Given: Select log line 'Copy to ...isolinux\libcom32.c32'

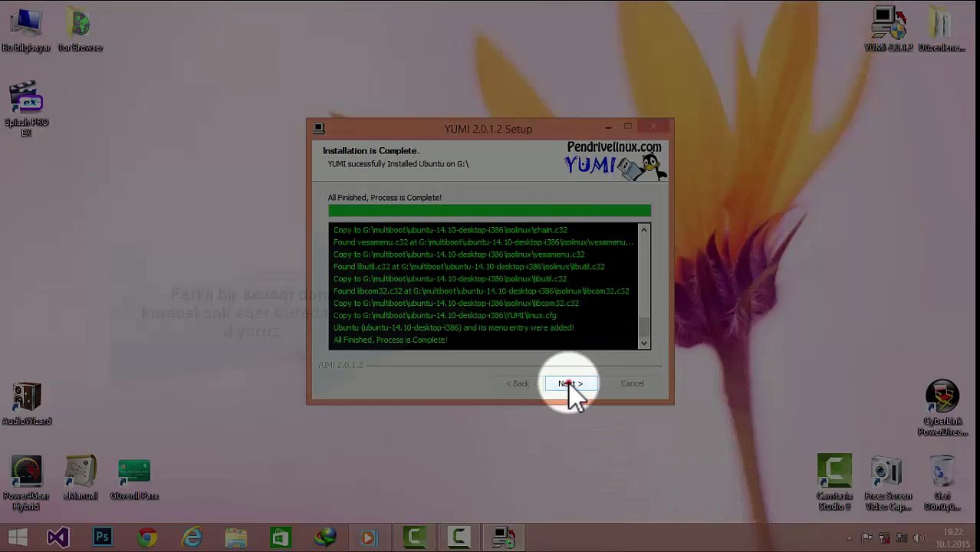Looking at the screenshot, I should 455,304.
